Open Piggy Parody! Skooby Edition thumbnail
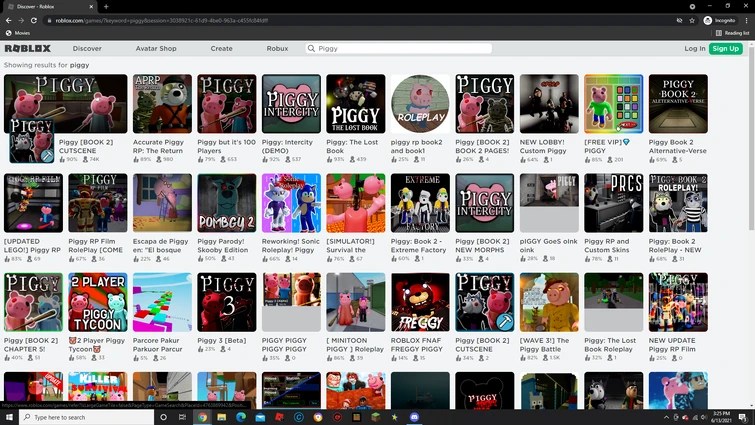Viewport: 755px width, 425px height. tap(227, 203)
